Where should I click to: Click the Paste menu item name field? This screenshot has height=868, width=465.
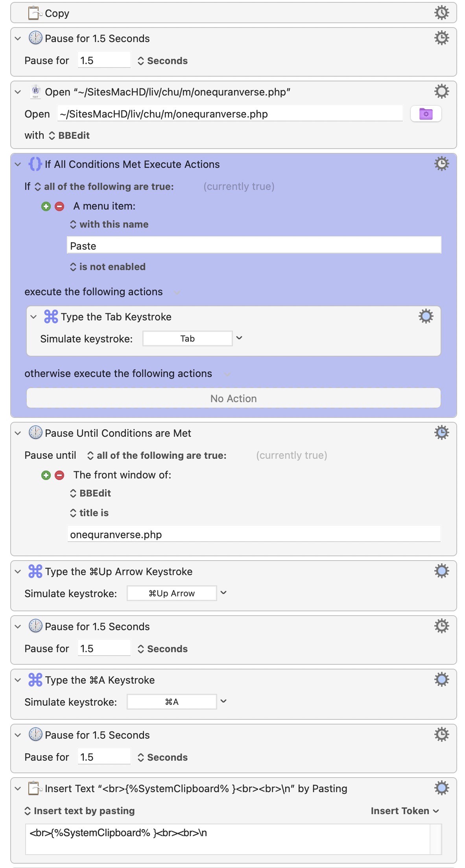pyautogui.click(x=254, y=246)
